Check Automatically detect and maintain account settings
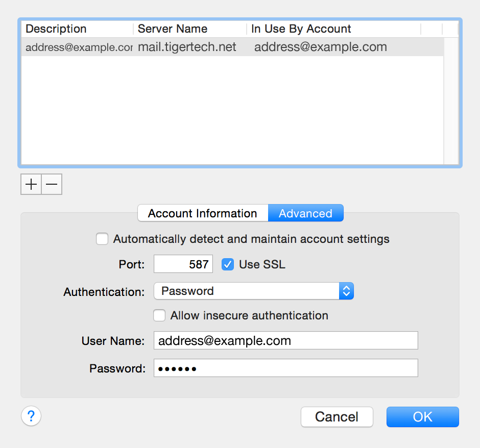 [102, 238]
